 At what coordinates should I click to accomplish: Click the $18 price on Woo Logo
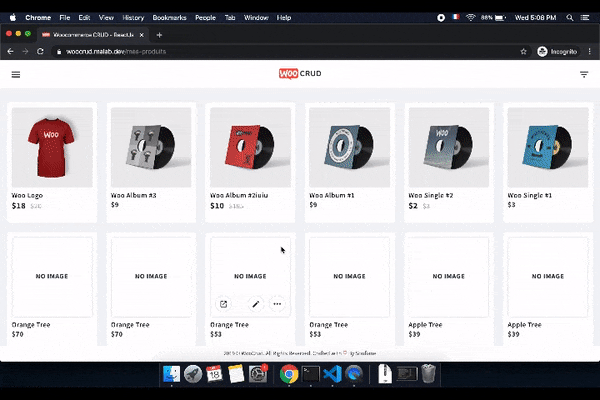click(18, 206)
